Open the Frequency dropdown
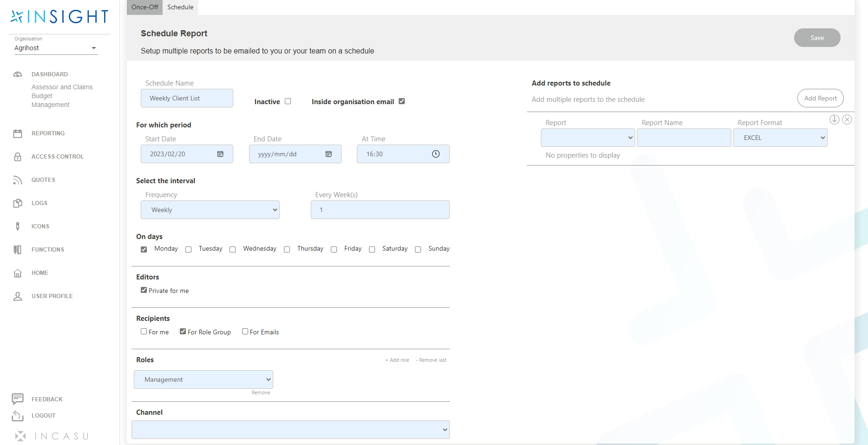Screen dimensions: 868x445 tap(210, 210)
